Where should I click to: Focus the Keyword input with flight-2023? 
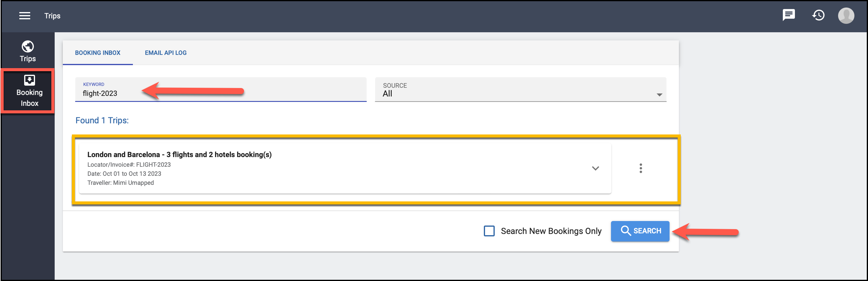220,90
